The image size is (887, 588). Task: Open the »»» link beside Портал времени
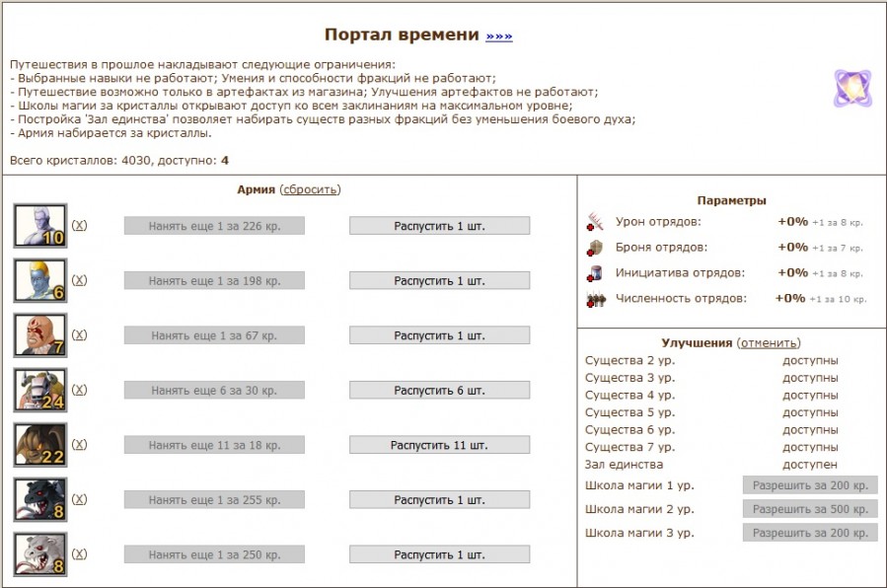point(499,37)
